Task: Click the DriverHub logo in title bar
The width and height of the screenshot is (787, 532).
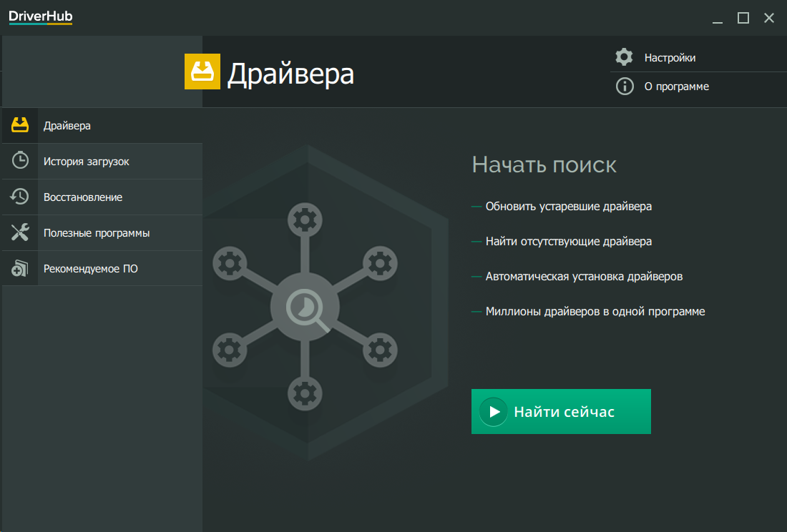Action: (41, 17)
